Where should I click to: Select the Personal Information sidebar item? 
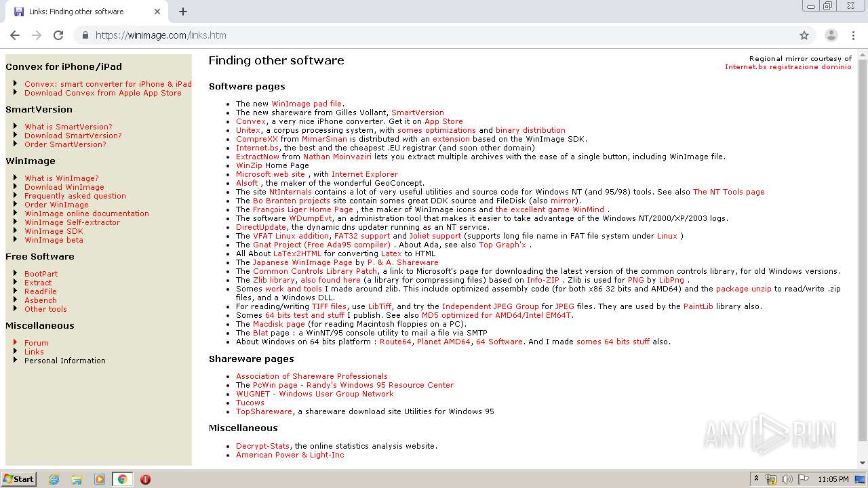point(65,361)
